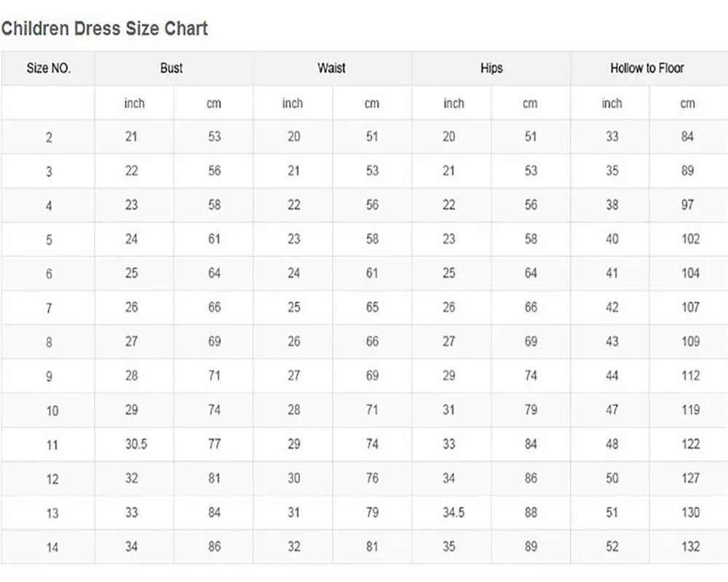Click the 119 cm hollow to floor cell

690,410
